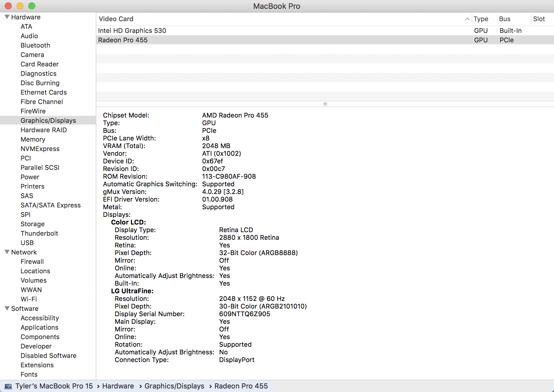The width and height of the screenshot is (554, 392).
Task: Click the LG UltraFine heading
Action: pos(132,291)
